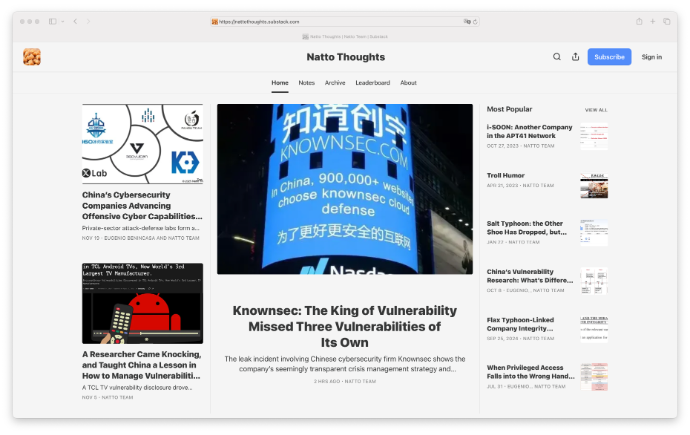Open View All in Most Popular
The height and width of the screenshot is (435, 690).
click(x=596, y=109)
